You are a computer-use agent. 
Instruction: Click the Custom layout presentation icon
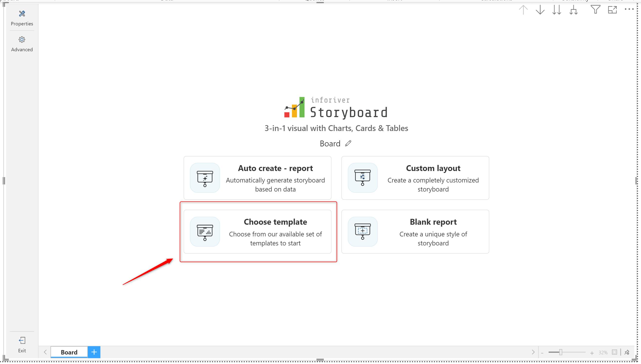363,178
